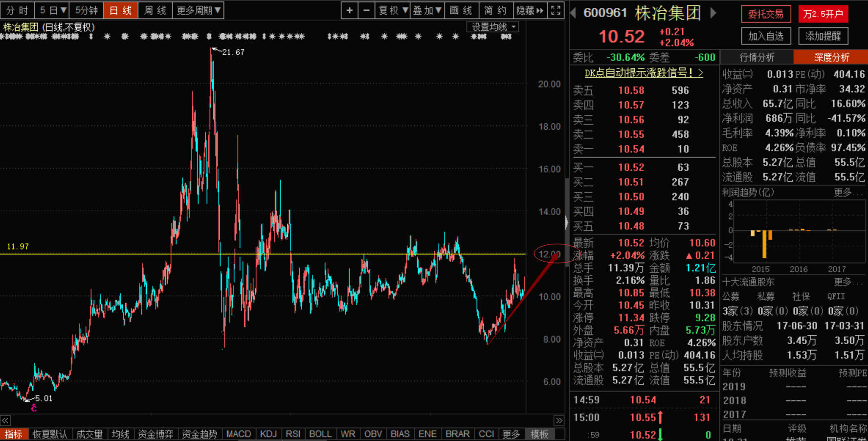
Task: Expand 利润趋势 更多 link
Action: point(848,193)
